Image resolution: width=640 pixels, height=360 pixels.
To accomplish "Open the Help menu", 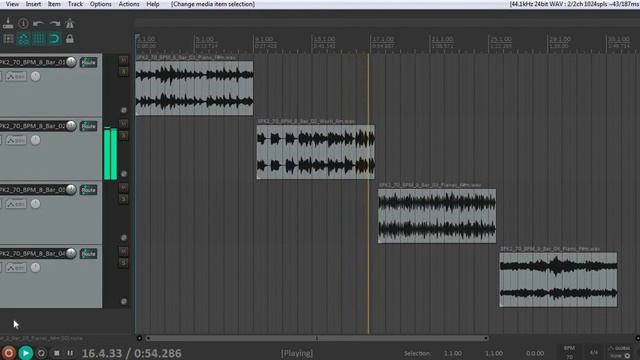I will [x=153, y=4].
